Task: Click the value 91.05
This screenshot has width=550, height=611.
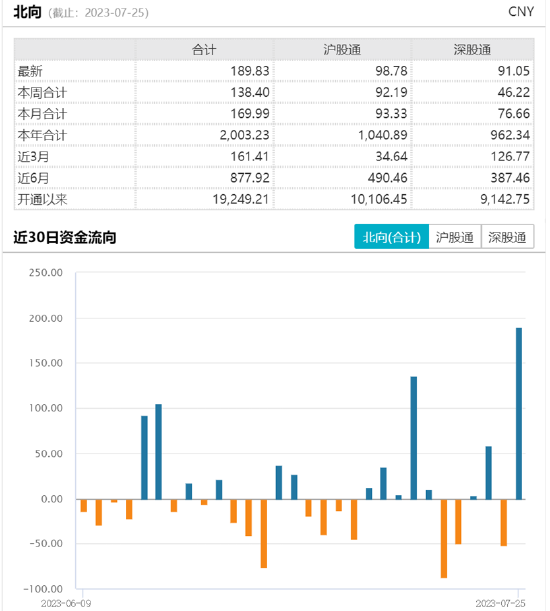Action: pyautogui.click(x=514, y=71)
